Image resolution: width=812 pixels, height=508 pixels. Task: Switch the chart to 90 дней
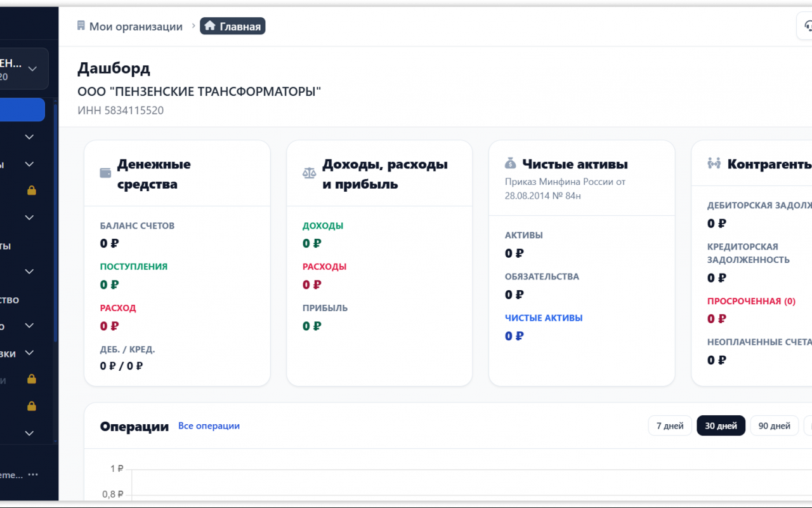[775, 425]
